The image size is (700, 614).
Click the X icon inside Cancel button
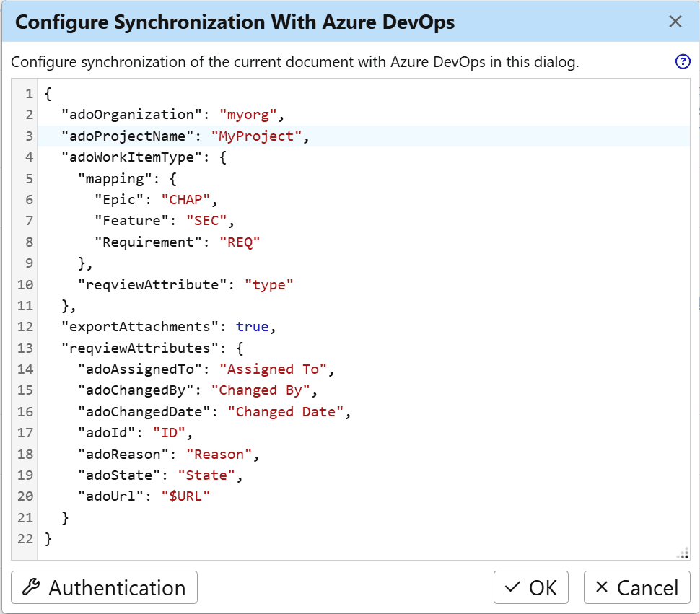coord(601,587)
